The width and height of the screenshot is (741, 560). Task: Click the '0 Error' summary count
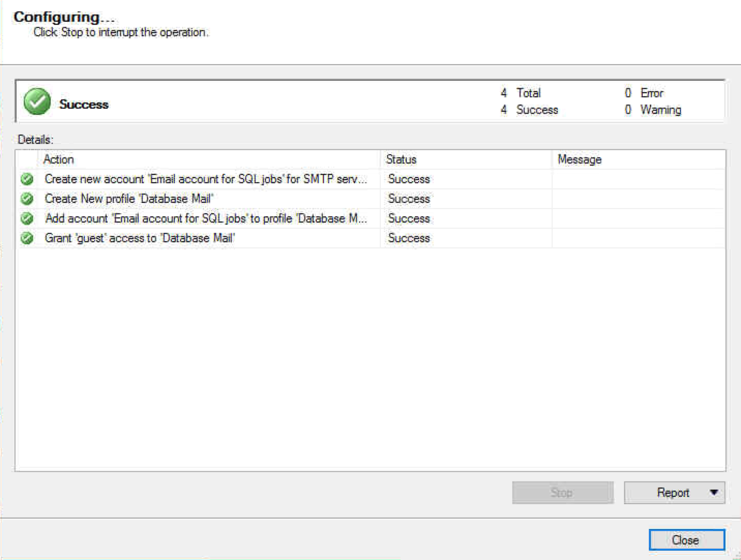644,93
